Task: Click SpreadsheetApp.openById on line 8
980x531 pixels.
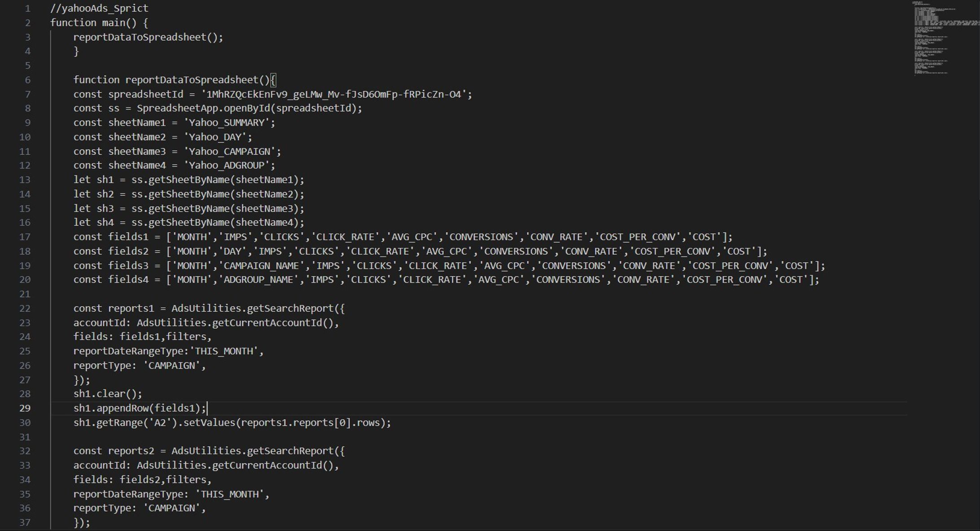Action: 203,108
